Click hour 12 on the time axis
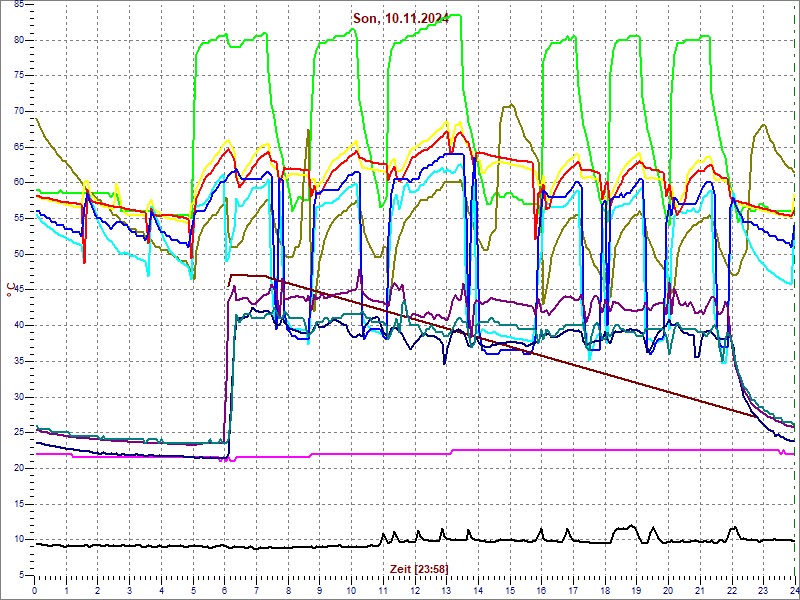The height and width of the screenshot is (600, 800). coord(415,589)
